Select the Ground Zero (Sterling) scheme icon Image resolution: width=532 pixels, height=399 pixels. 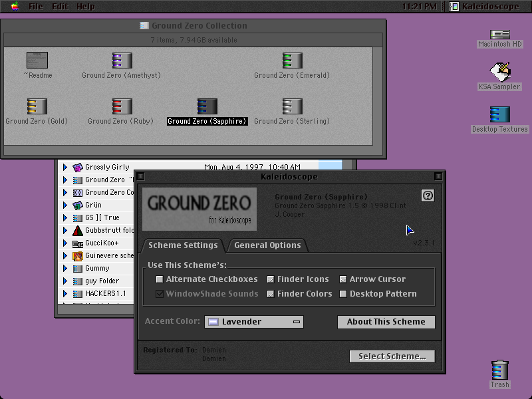coord(293,106)
